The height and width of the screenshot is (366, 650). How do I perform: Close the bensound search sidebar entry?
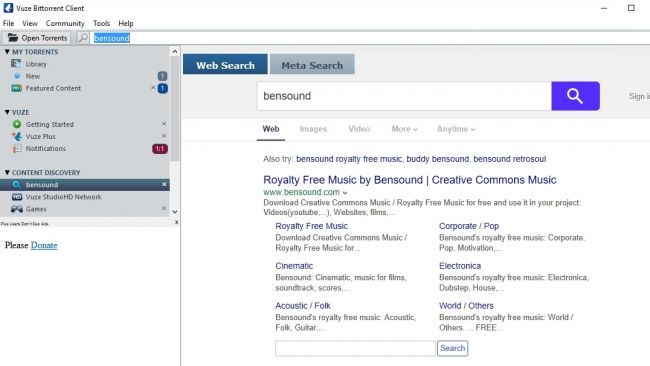tap(164, 184)
